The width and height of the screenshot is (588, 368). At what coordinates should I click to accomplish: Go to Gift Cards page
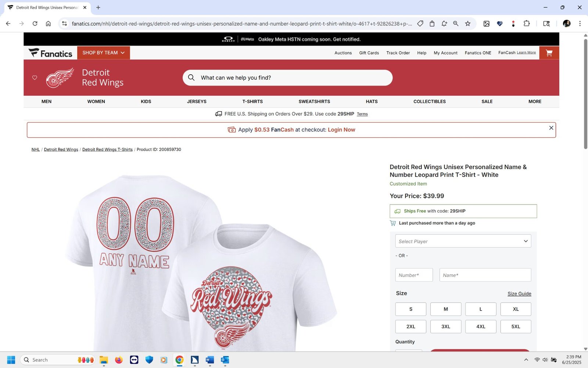(x=369, y=53)
